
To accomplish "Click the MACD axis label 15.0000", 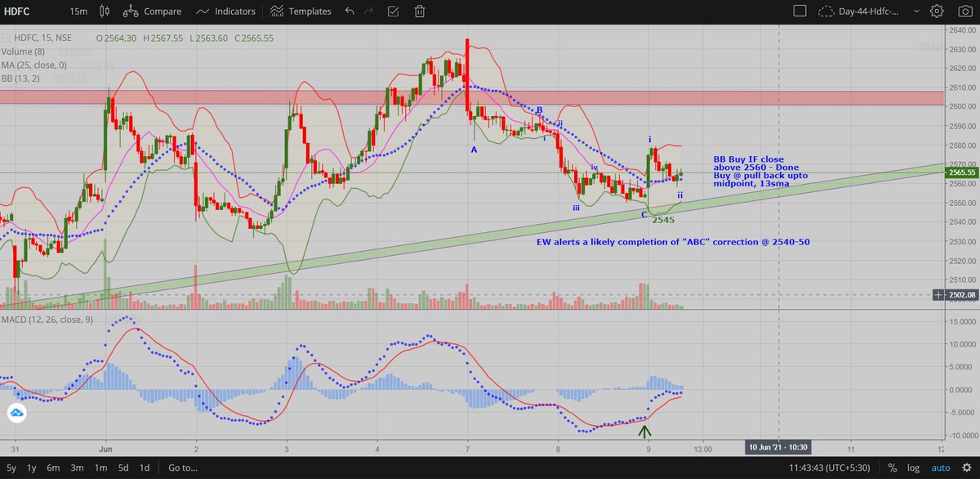I will (963, 321).
